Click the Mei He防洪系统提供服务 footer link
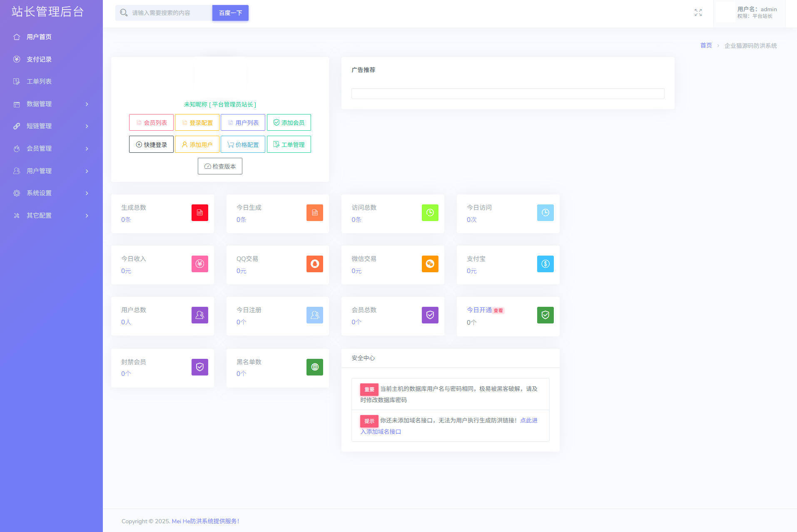797x532 pixels. [x=205, y=521]
